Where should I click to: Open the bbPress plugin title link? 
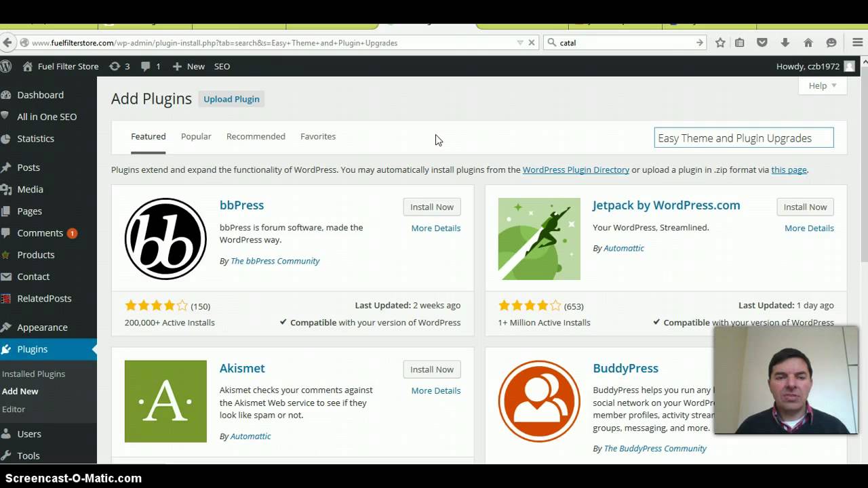(x=241, y=205)
